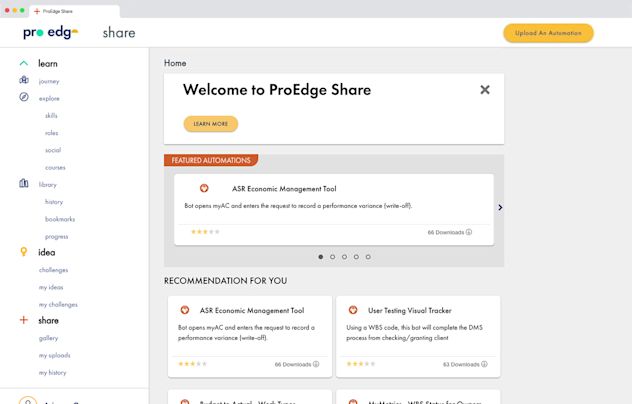The width and height of the screenshot is (632, 404).
Task: Open the journey menu item
Action: tap(49, 81)
